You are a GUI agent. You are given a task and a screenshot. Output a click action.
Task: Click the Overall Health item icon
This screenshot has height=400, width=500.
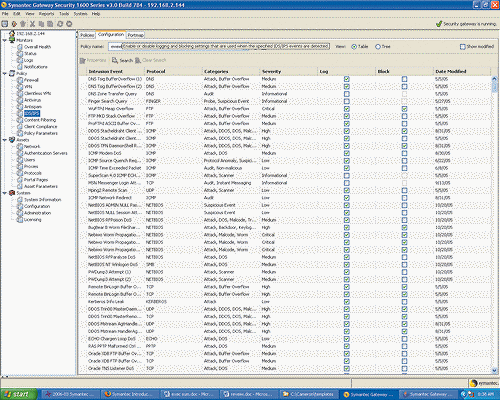tap(20, 47)
